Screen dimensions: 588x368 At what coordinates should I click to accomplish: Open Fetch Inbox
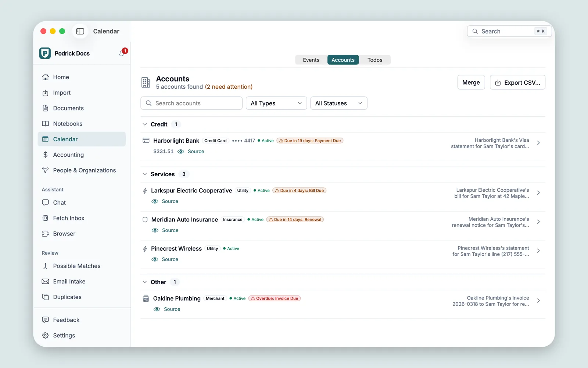pyautogui.click(x=82, y=218)
